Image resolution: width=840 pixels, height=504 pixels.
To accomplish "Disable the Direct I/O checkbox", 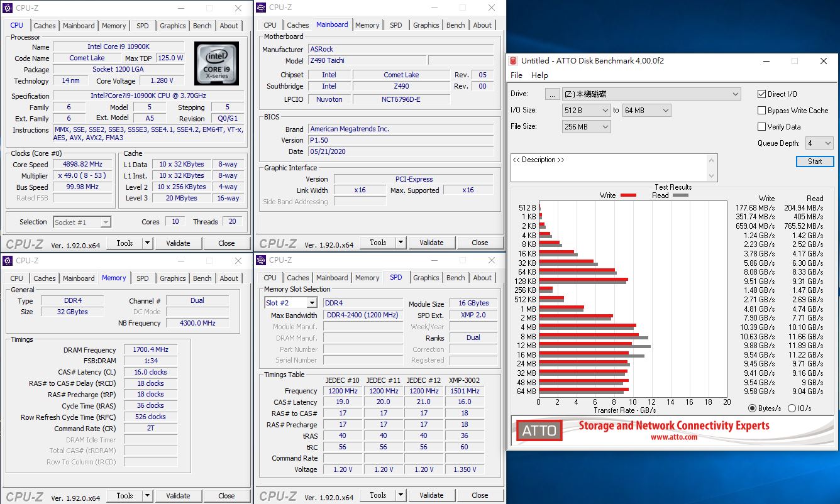I will [762, 94].
